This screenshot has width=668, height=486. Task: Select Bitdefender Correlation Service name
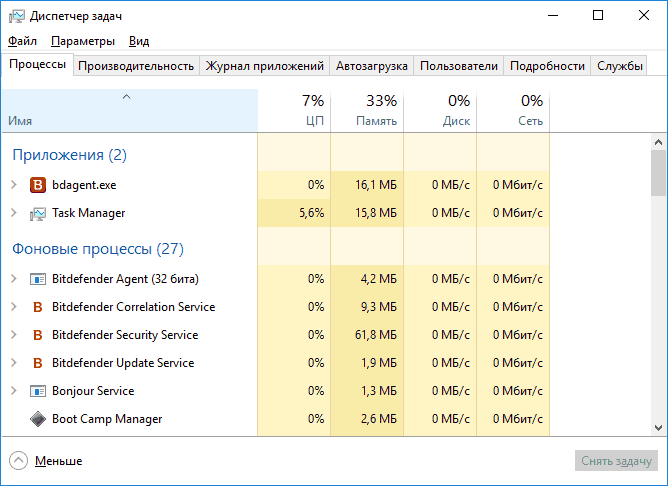click(x=133, y=307)
